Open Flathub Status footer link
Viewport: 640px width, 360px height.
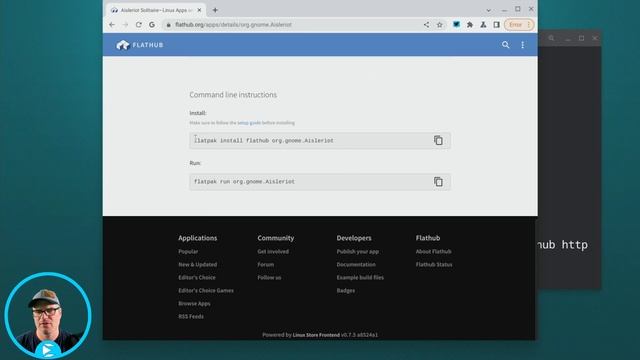click(x=434, y=264)
